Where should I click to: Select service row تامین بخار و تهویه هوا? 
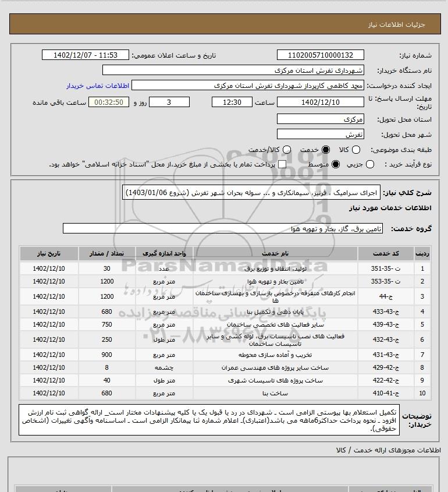[x=225, y=281]
